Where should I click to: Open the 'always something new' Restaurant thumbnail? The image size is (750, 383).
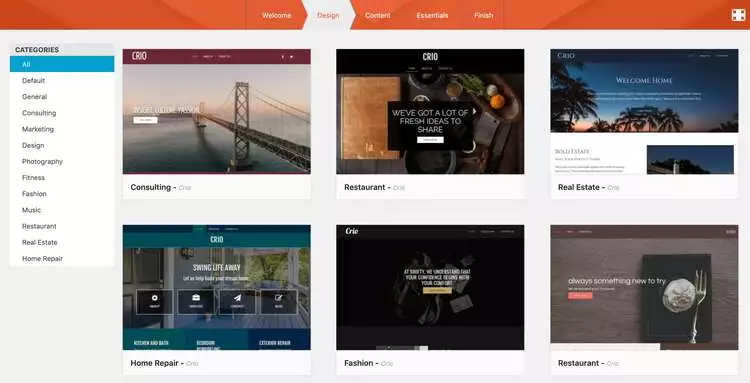(x=644, y=287)
